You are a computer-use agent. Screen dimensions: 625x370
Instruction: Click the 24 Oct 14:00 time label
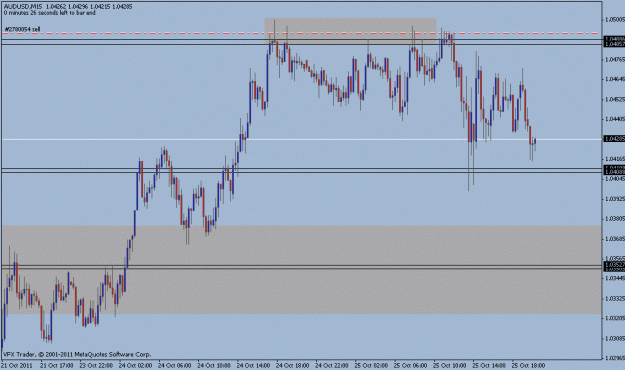click(254, 365)
